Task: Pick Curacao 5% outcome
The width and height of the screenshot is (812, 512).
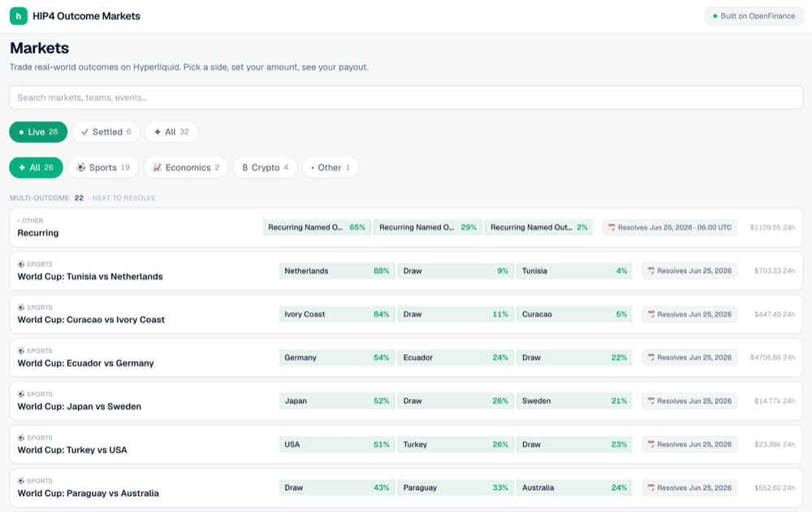Action: tap(574, 314)
